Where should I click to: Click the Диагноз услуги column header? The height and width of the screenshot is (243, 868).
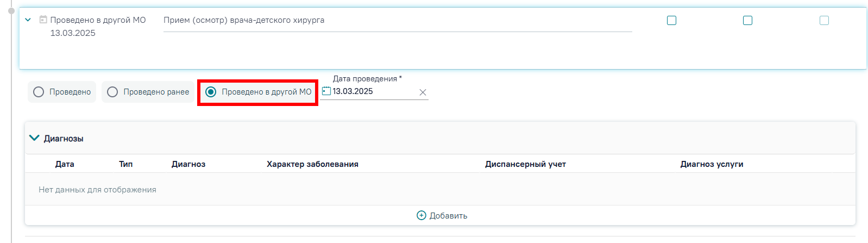(712, 164)
